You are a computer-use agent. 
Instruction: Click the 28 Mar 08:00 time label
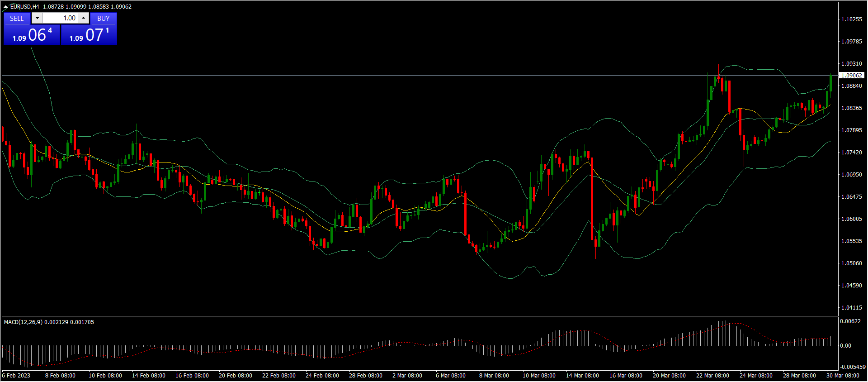click(800, 376)
